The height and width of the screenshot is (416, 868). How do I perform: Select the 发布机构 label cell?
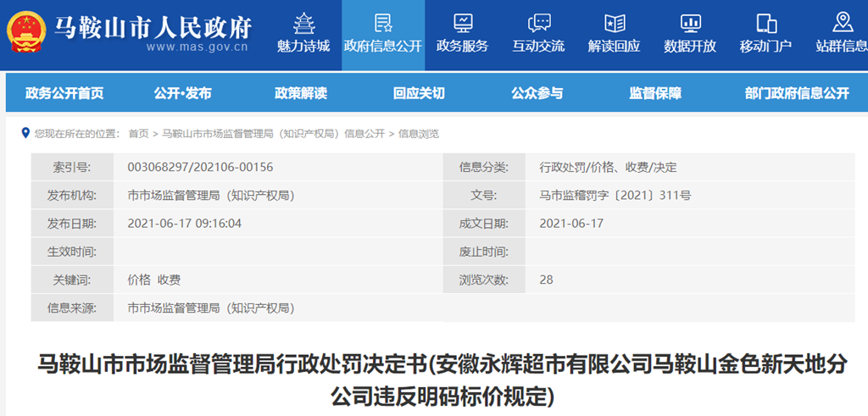tap(72, 195)
